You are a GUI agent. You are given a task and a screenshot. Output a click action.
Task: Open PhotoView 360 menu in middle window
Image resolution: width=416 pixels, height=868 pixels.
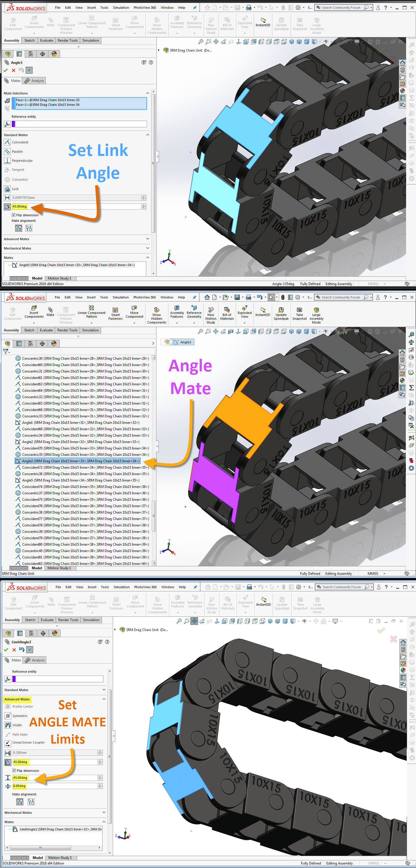click(x=144, y=297)
